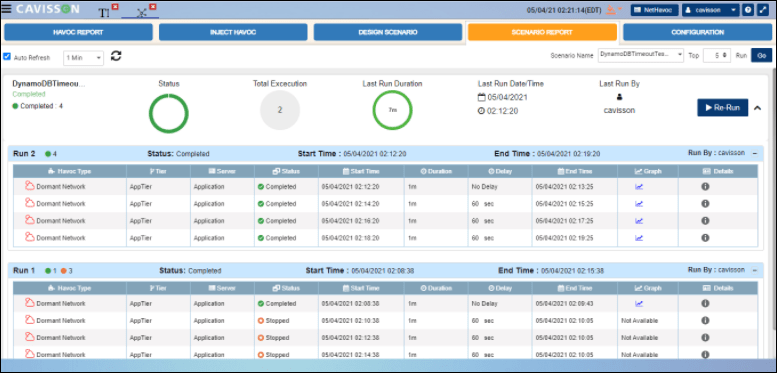Sort Run 1 table by End Time
Screen dimensions: 777x373
(x=575, y=288)
